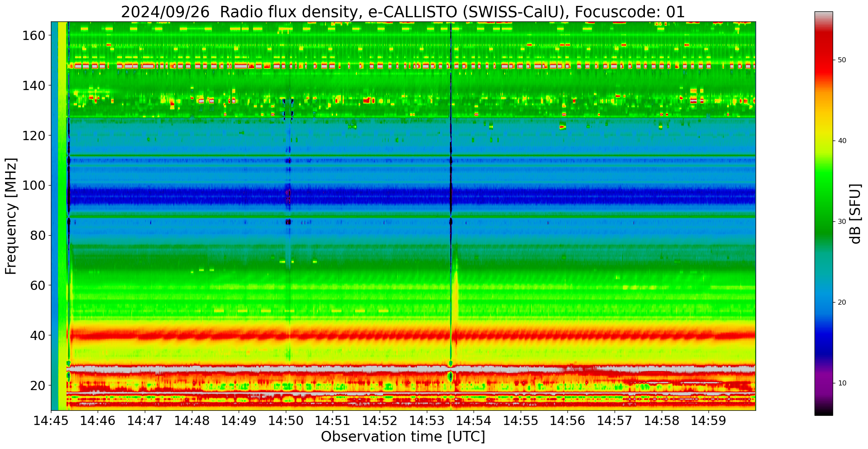The width and height of the screenshot is (868, 449).
Task: Click the colorbar 50 dB tick label
Action: 842,60
